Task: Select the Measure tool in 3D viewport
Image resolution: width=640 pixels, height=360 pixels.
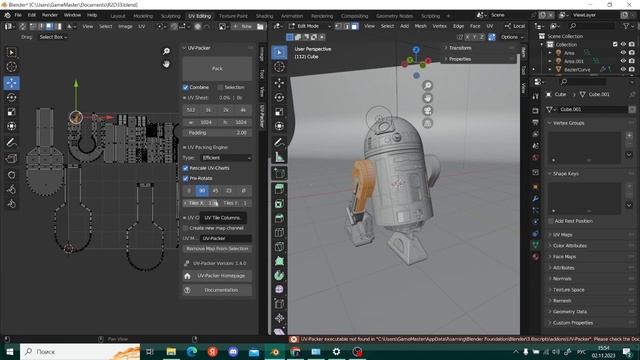Action: click(x=280, y=157)
